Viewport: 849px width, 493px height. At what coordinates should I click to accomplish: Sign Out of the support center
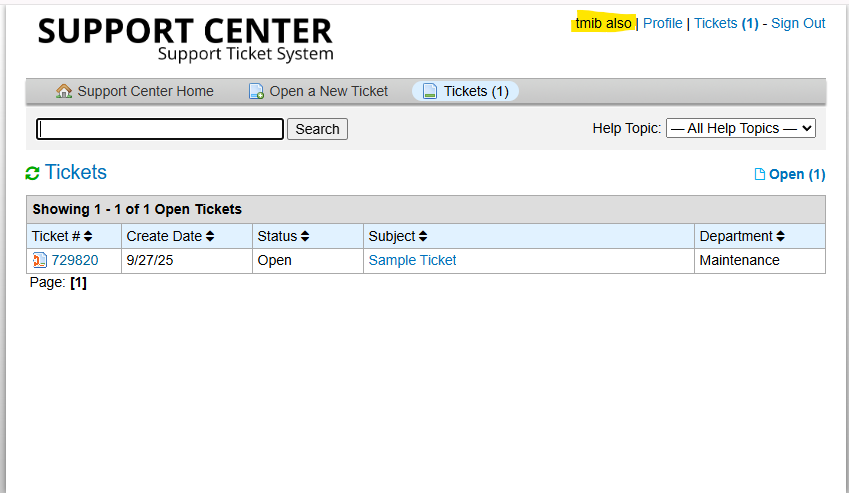point(798,23)
